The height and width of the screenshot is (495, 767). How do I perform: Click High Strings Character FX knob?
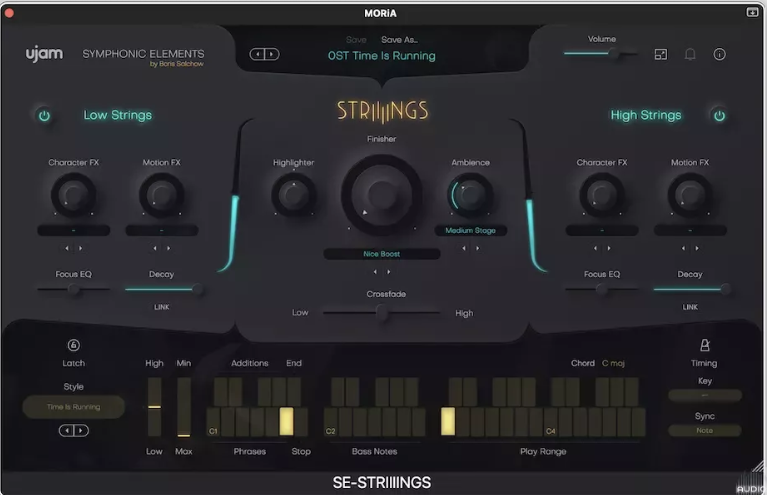(602, 195)
